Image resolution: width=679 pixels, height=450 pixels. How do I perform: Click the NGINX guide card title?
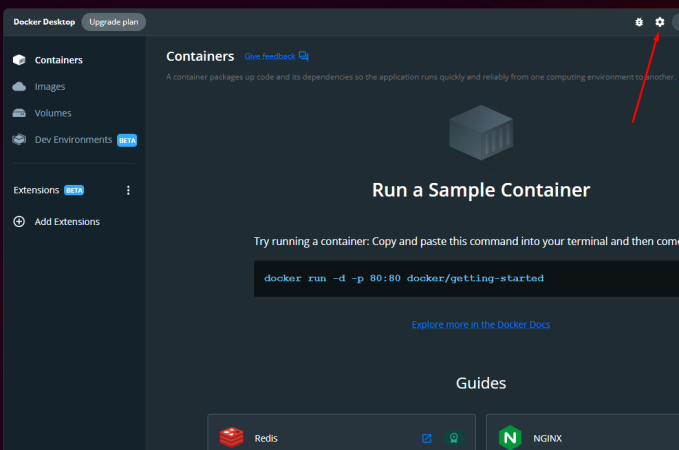(x=547, y=438)
